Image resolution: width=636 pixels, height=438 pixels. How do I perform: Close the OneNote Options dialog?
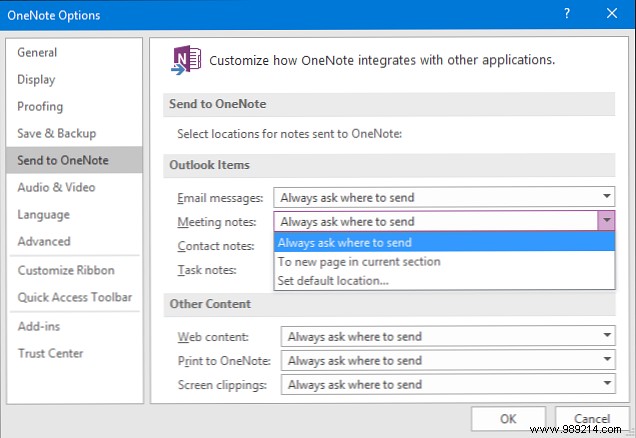pyautogui.click(x=612, y=14)
